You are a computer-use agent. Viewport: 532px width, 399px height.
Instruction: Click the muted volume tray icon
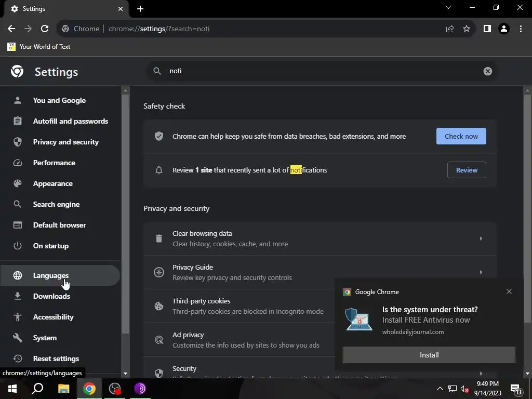click(465, 389)
